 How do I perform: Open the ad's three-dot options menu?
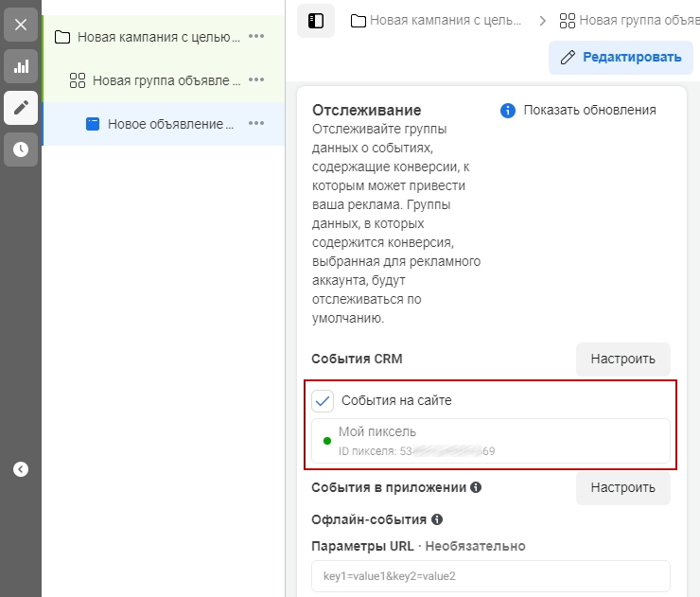pyautogui.click(x=256, y=124)
